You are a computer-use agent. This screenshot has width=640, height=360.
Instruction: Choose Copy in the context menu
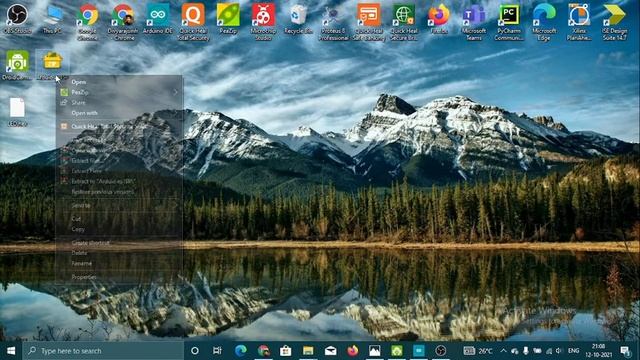coord(119,229)
